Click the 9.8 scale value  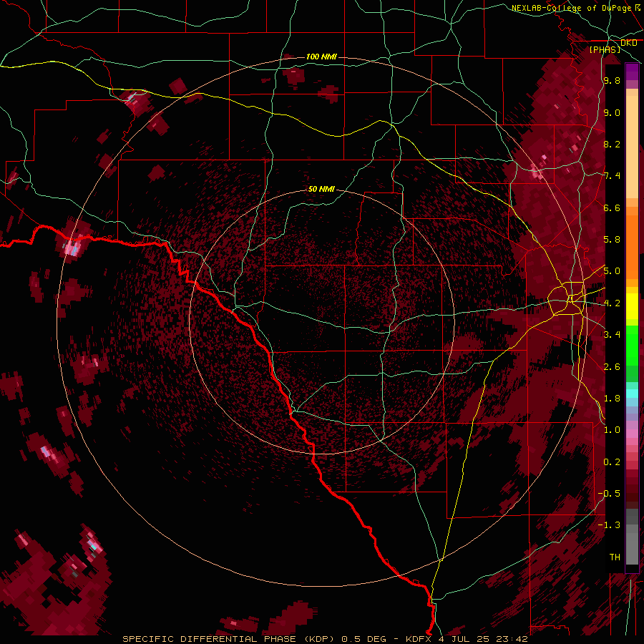(612, 80)
